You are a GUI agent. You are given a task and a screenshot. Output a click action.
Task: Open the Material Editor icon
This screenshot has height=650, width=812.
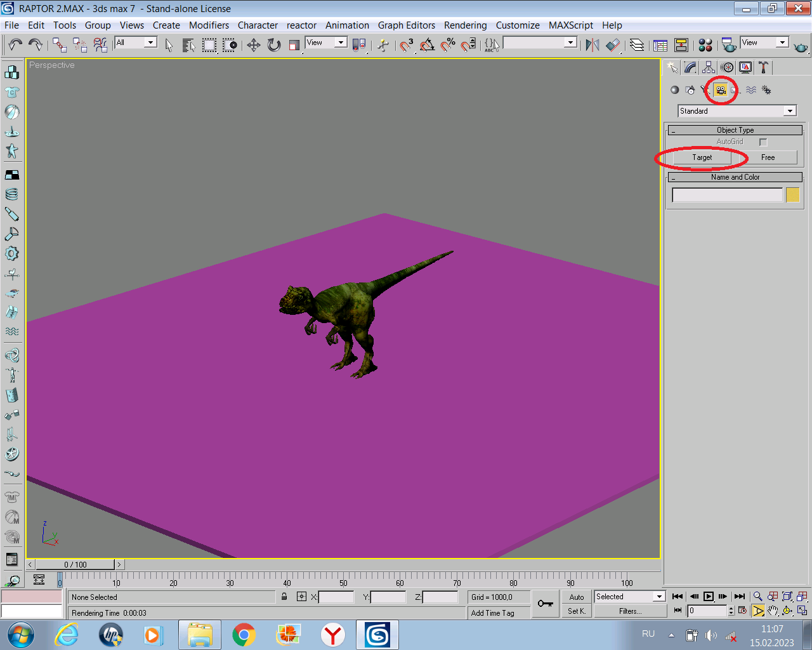tap(705, 44)
